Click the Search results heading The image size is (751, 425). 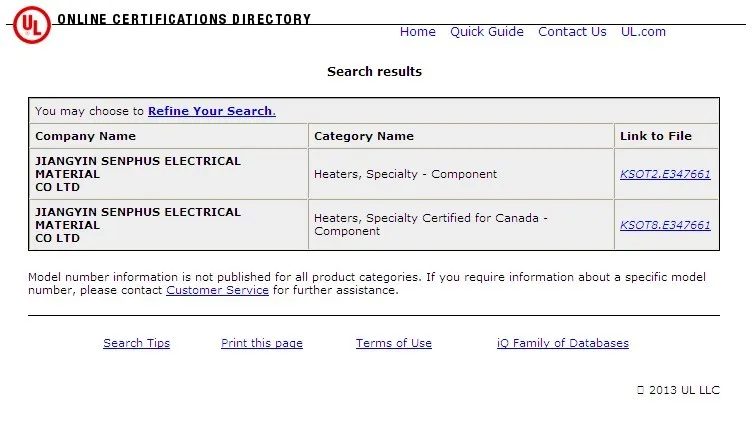(374, 72)
